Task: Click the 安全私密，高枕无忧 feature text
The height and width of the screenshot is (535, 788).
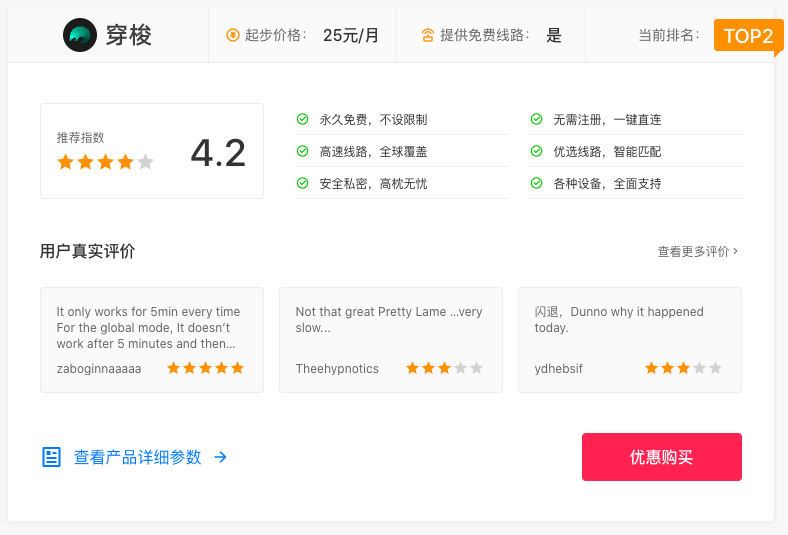Action: point(373,184)
